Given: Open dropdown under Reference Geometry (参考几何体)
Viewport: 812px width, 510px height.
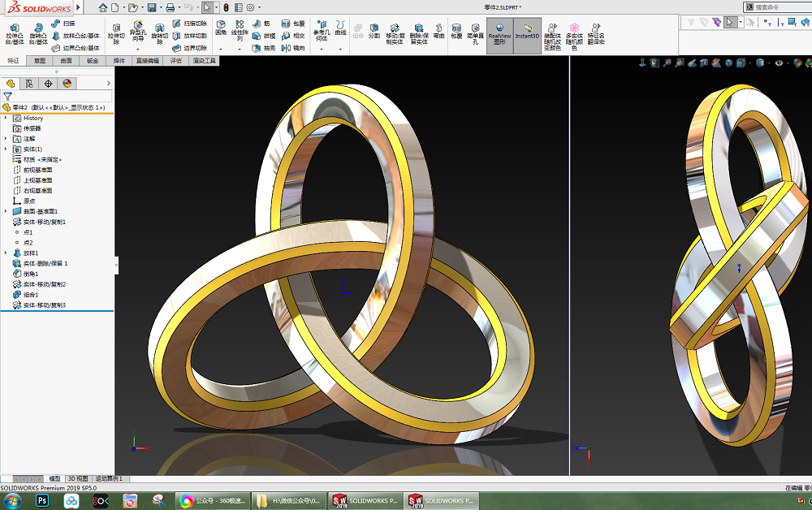Looking at the screenshot, I should [x=322, y=50].
